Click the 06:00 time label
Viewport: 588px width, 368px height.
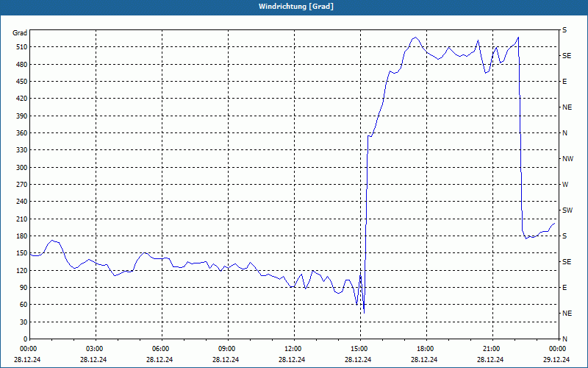[x=160, y=349]
